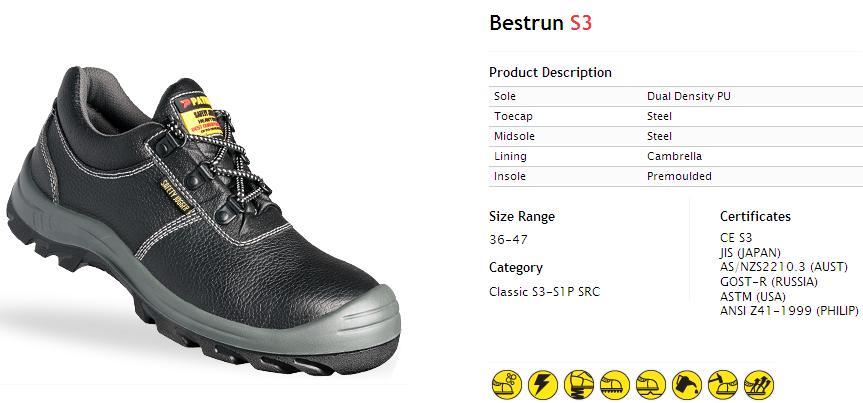Click the Premoulded insole value
Screen dimensions: 863x403
click(679, 176)
